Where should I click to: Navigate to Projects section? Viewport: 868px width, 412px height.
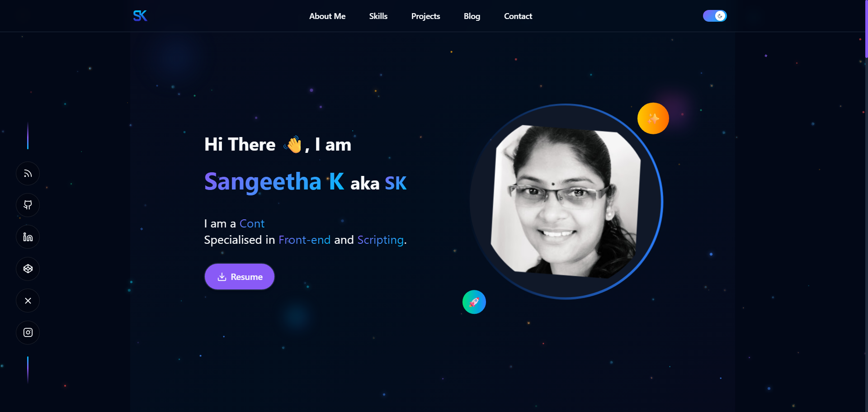(426, 16)
